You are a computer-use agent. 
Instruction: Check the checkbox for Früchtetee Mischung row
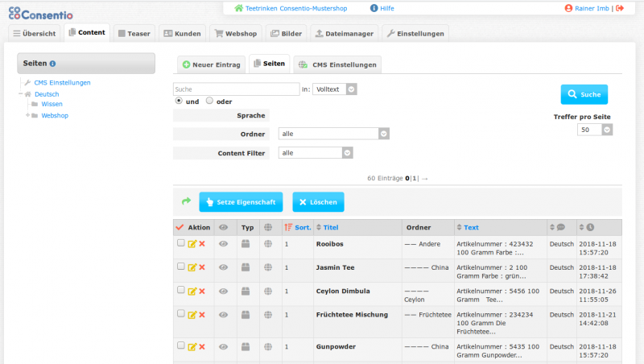181,312
